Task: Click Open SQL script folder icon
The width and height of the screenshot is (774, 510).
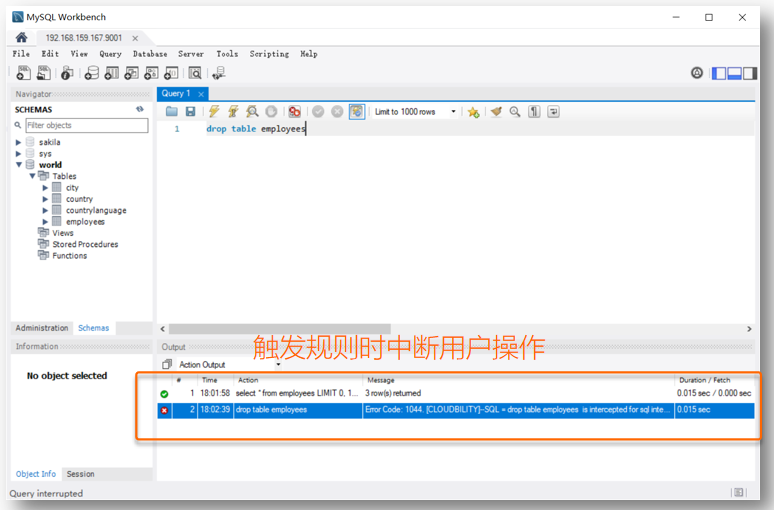Action: tap(171, 112)
